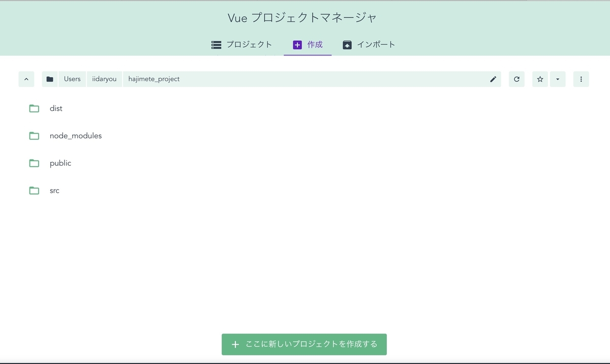Select hajimete_project path segment

coord(154,79)
